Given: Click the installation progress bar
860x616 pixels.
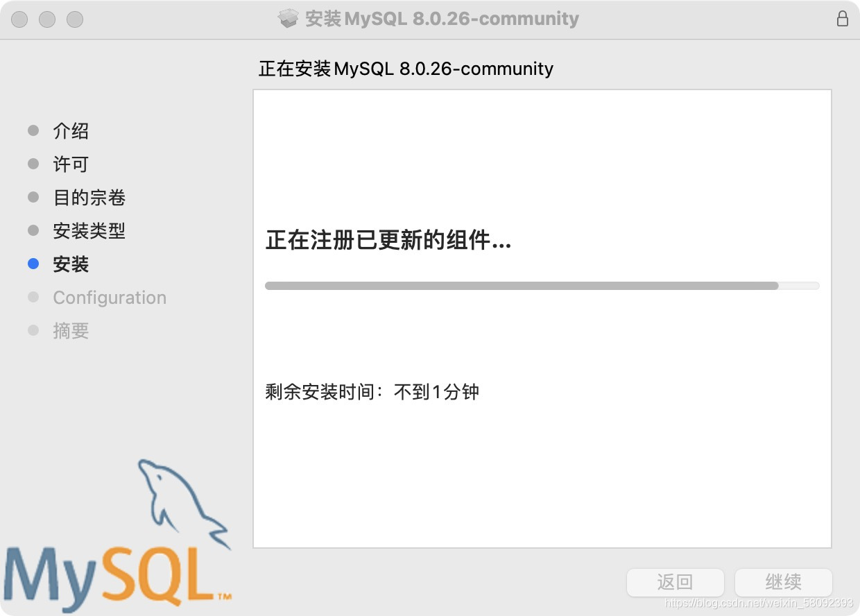Looking at the screenshot, I should click(x=542, y=286).
